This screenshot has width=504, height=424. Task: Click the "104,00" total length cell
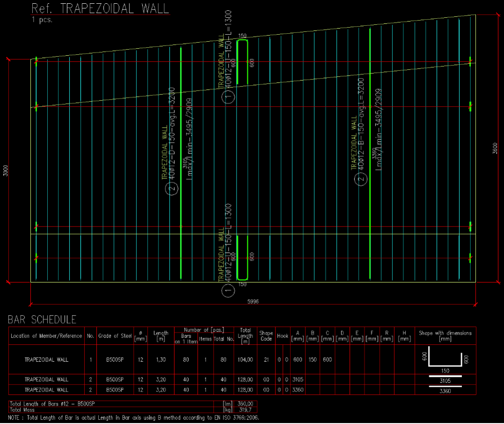point(245,360)
